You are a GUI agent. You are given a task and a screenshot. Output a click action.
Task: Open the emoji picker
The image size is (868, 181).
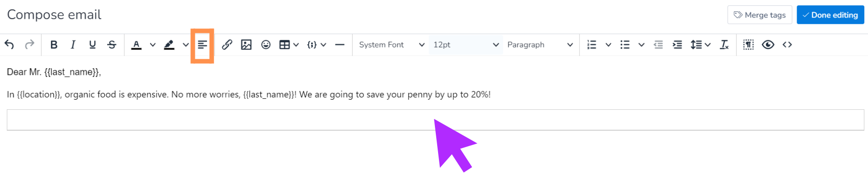pyautogui.click(x=266, y=45)
